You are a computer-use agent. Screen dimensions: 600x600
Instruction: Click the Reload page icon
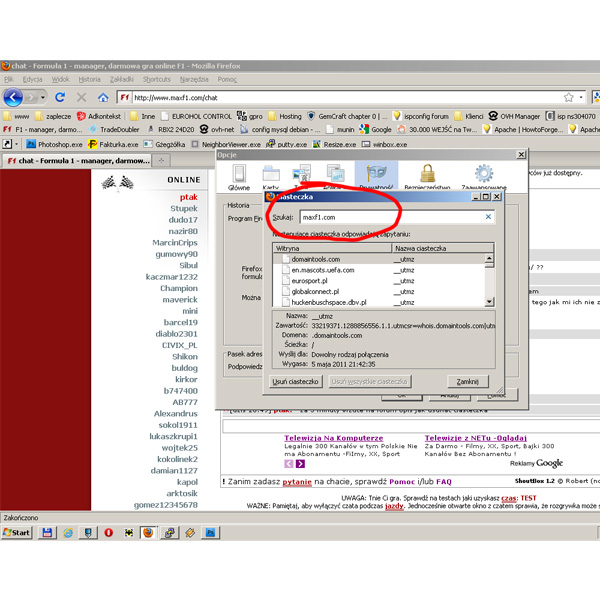(x=60, y=97)
